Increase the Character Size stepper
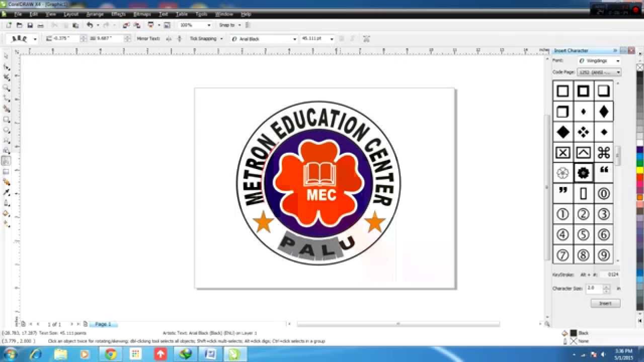Viewport: 644px width, 362px height. coord(606,287)
